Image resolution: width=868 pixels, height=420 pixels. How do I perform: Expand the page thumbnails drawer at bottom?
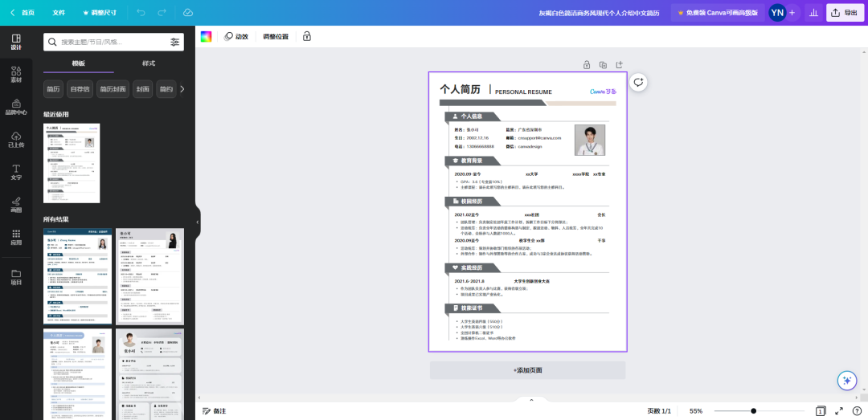pos(530,400)
